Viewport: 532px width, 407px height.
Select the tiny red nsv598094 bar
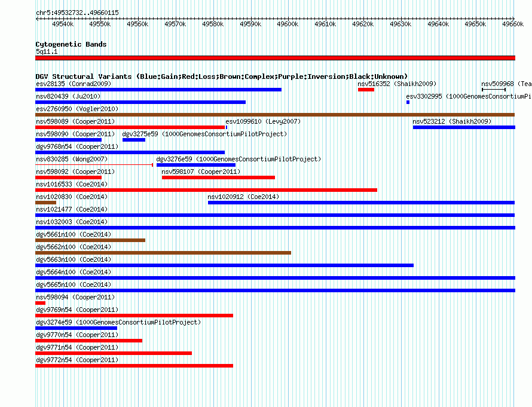(41, 303)
